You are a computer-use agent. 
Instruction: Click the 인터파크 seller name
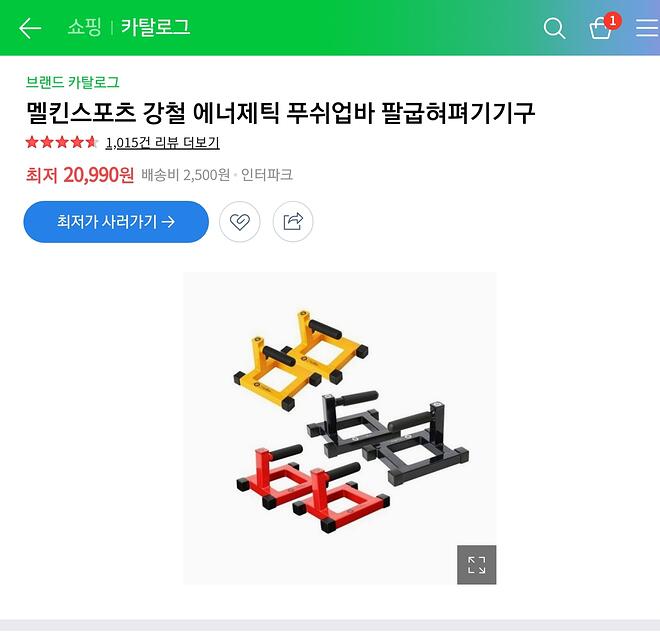coord(267,174)
